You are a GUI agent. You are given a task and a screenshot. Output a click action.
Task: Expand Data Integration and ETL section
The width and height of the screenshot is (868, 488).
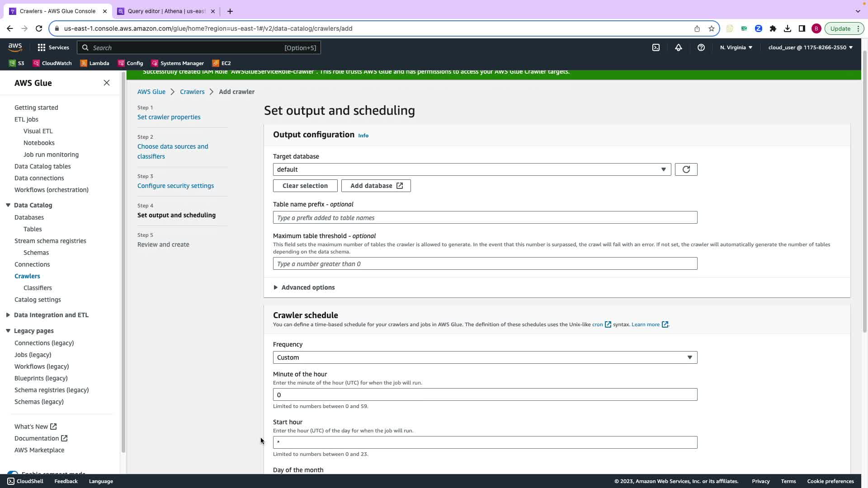pyautogui.click(x=51, y=315)
